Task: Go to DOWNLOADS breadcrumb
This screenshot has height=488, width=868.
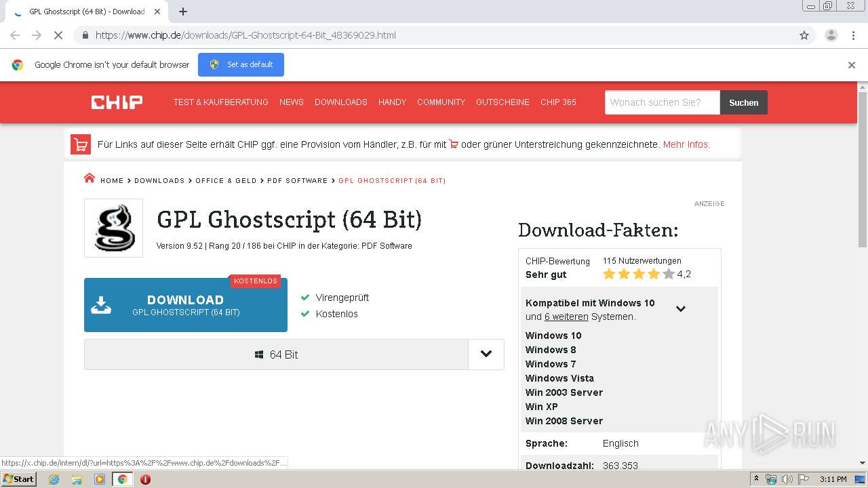Action: (x=159, y=181)
